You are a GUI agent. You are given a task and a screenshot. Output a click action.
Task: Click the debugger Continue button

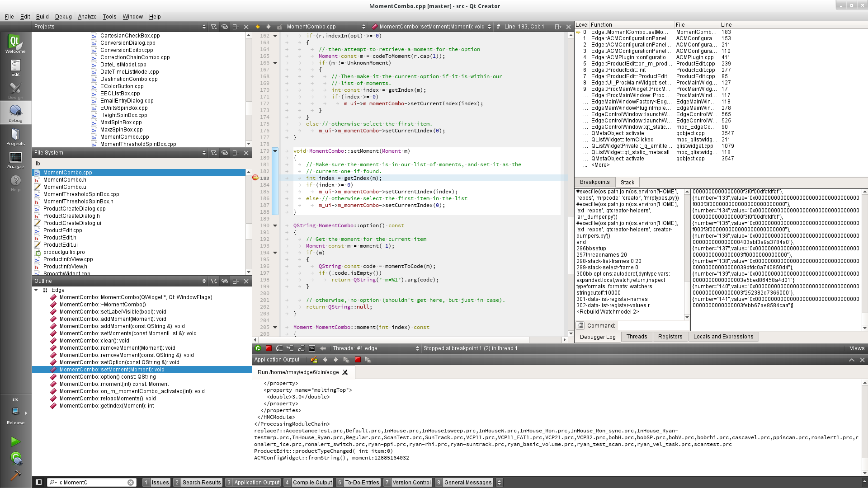tap(258, 348)
